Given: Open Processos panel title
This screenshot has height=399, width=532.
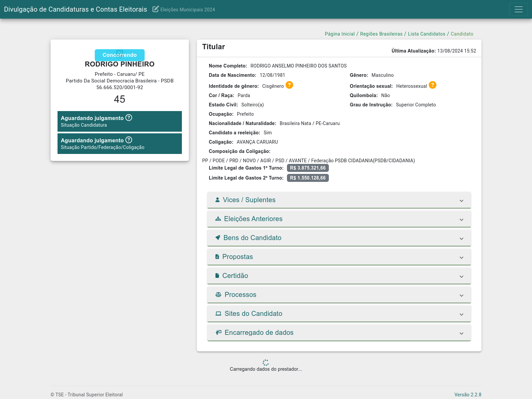Looking at the screenshot, I should coord(240,295).
